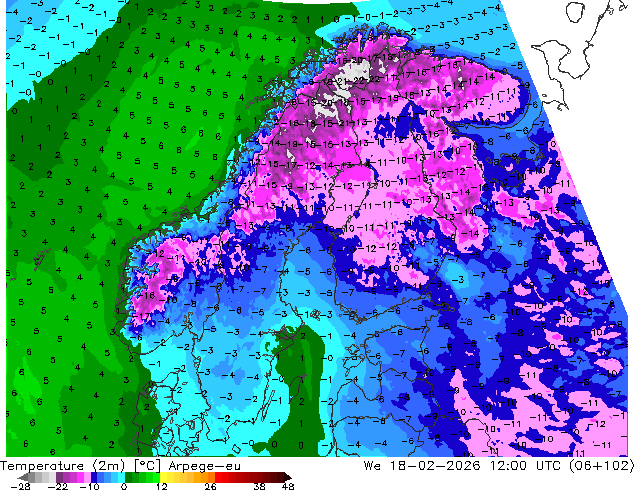Click the dark blue legend color swatch
Screen dimensions: 634x490
[94, 477]
